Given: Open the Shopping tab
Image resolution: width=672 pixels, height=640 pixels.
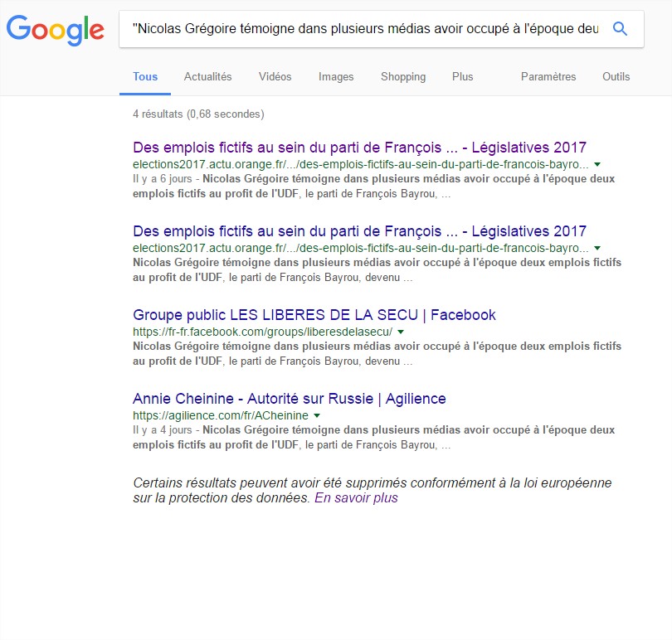Looking at the screenshot, I should click(x=403, y=76).
